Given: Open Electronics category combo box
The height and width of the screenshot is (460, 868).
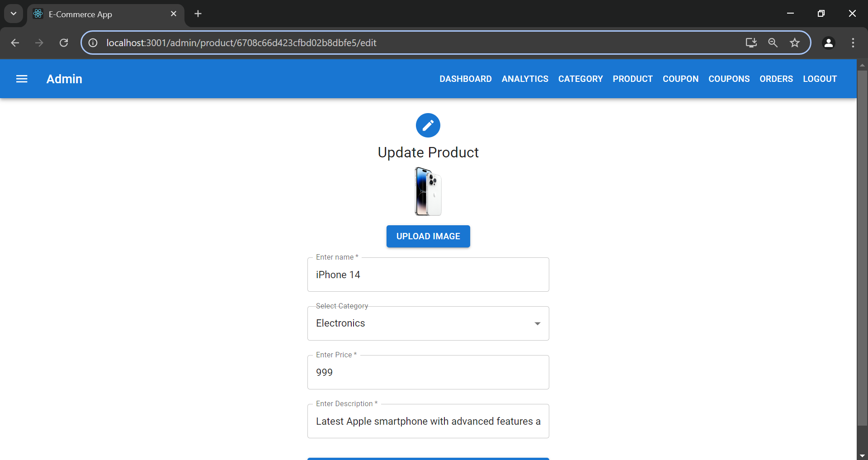Looking at the screenshot, I should click(x=428, y=323).
